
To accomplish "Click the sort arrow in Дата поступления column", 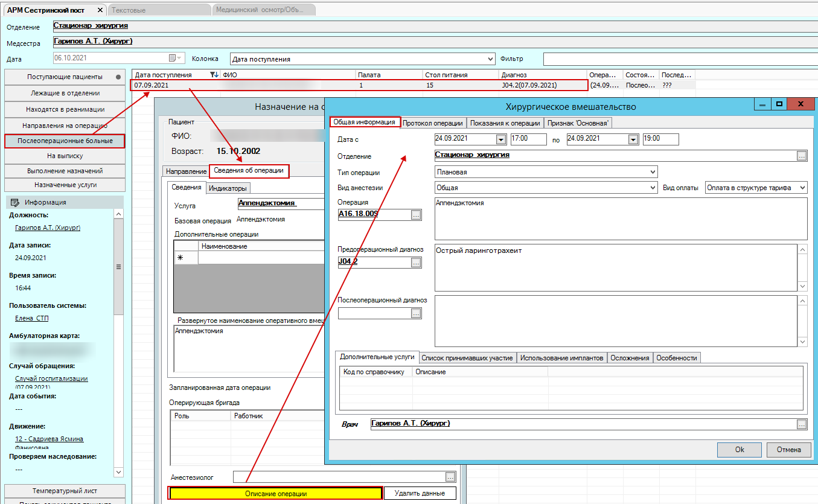I will (x=213, y=75).
